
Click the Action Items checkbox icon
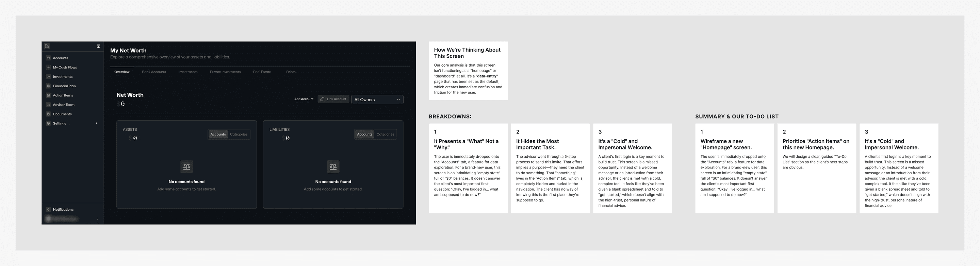48,95
